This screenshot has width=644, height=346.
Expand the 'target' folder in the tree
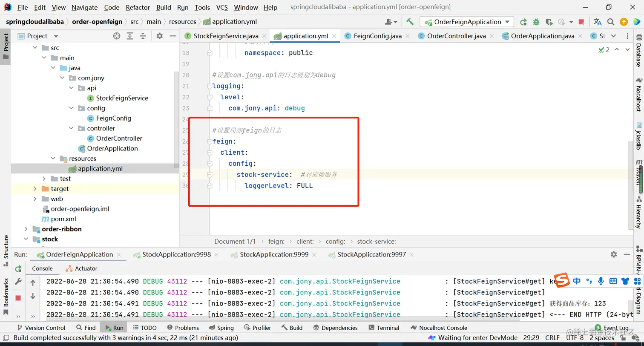click(35, 189)
